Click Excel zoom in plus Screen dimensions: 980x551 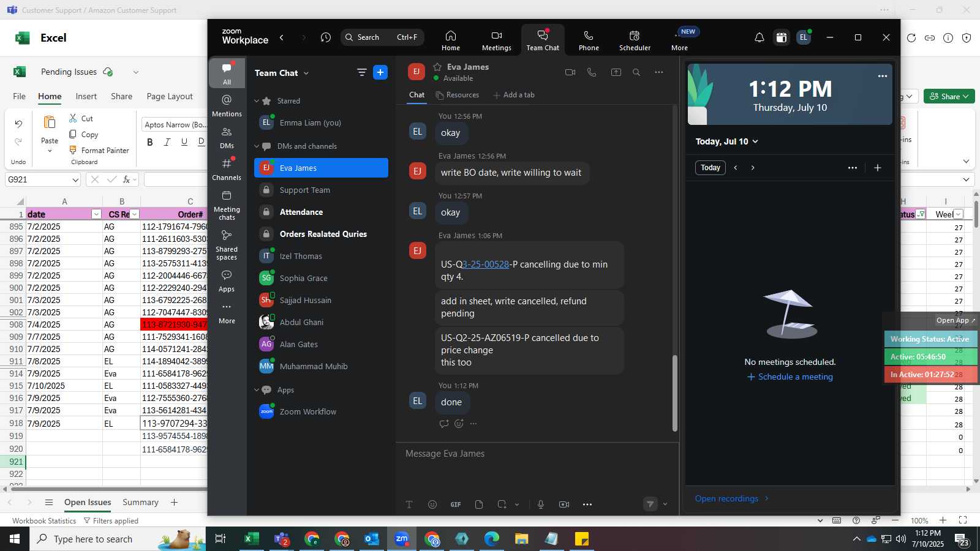coord(943,520)
